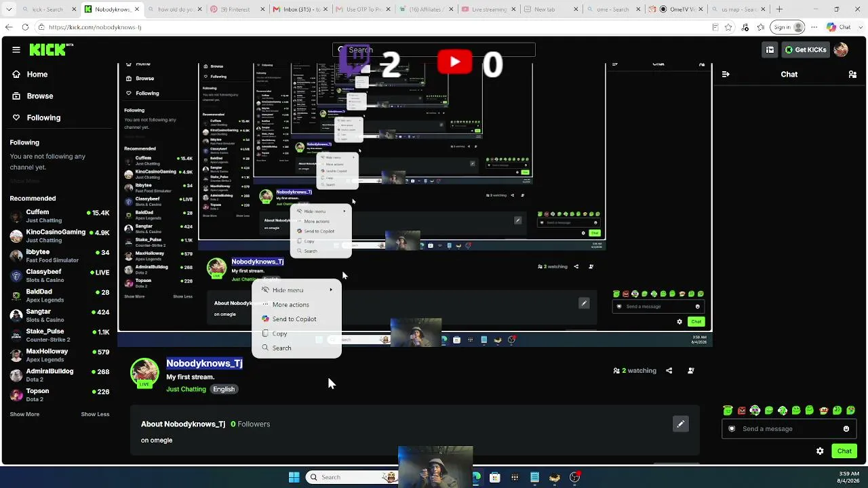Collapse the chat panel with arrow icon
This screenshot has height=488, width=868.
pyautogui.click(x=726, y=75)
